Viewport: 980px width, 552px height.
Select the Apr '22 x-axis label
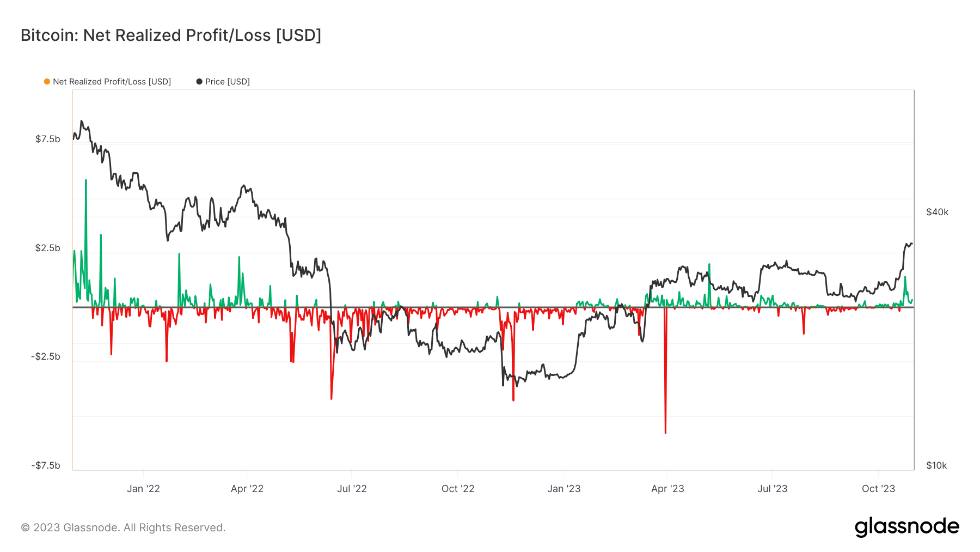point(247,489)
